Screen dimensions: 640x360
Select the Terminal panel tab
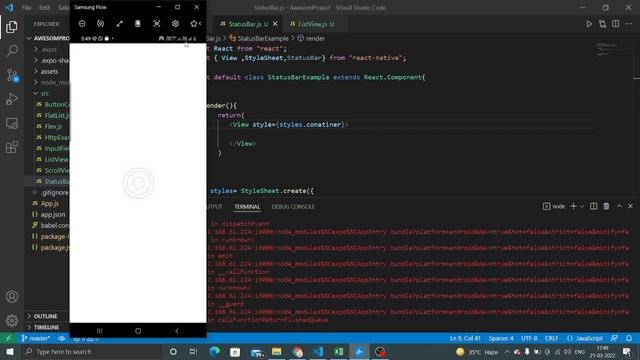coord(247,207)
